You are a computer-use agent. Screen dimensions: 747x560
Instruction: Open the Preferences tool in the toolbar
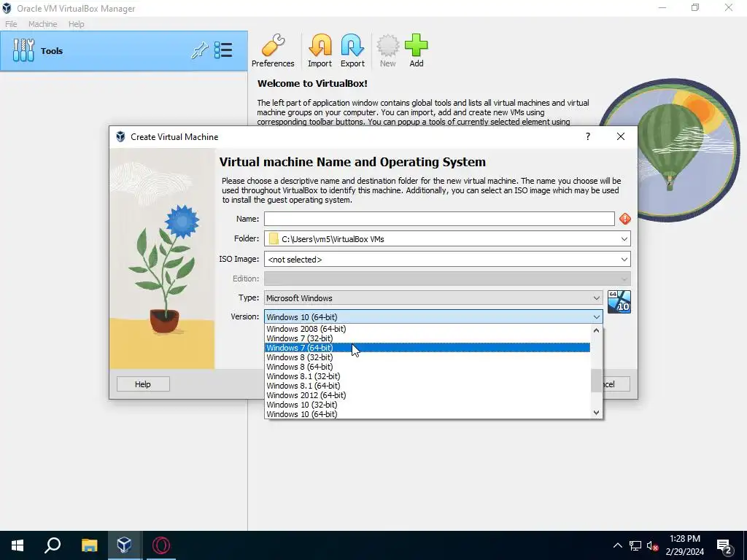click(x=273, y=50)
